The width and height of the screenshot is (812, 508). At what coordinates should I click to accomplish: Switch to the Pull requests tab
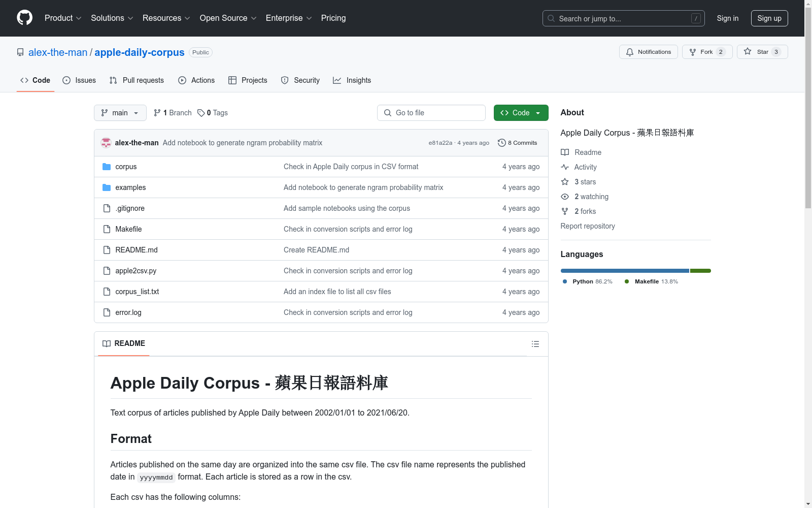coord(137,80)
